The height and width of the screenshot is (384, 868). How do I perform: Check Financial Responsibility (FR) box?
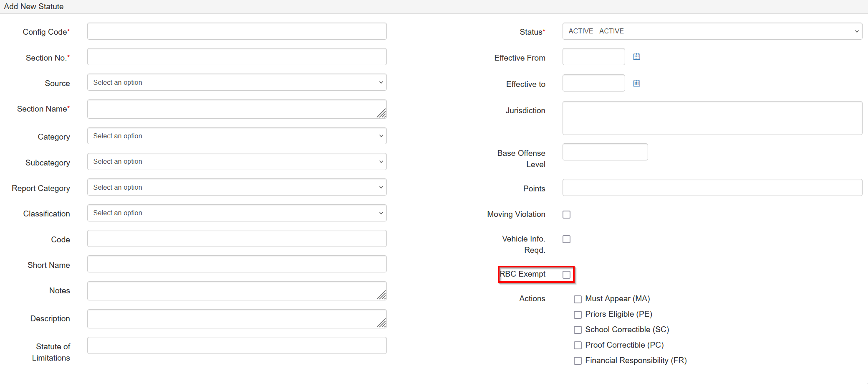coord(578,361)
